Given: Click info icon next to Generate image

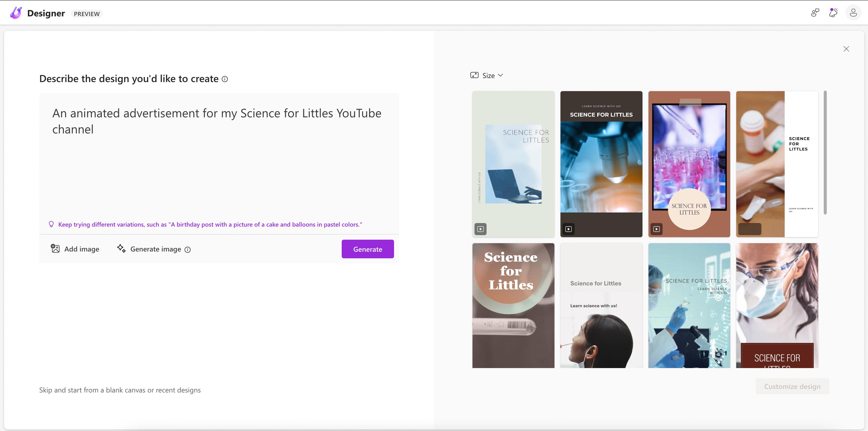Looking at the screenshot, I should coord(188,249).
